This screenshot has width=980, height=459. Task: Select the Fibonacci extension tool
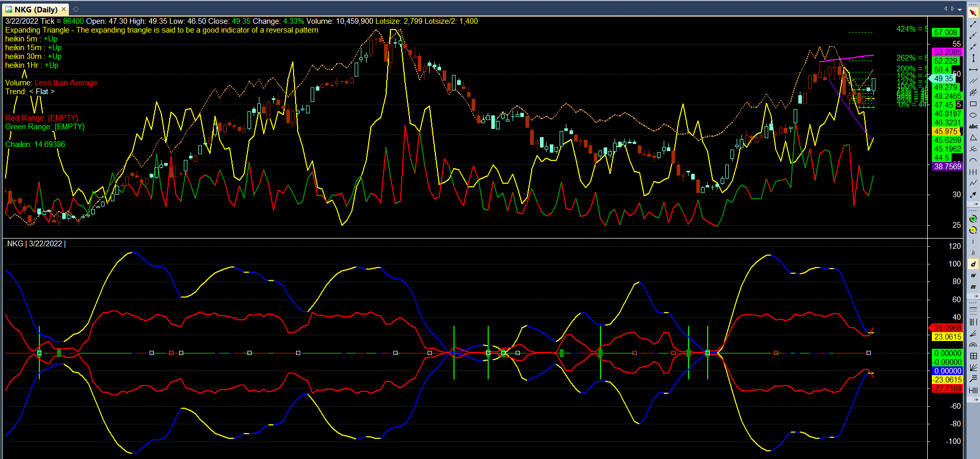point(973,379)
